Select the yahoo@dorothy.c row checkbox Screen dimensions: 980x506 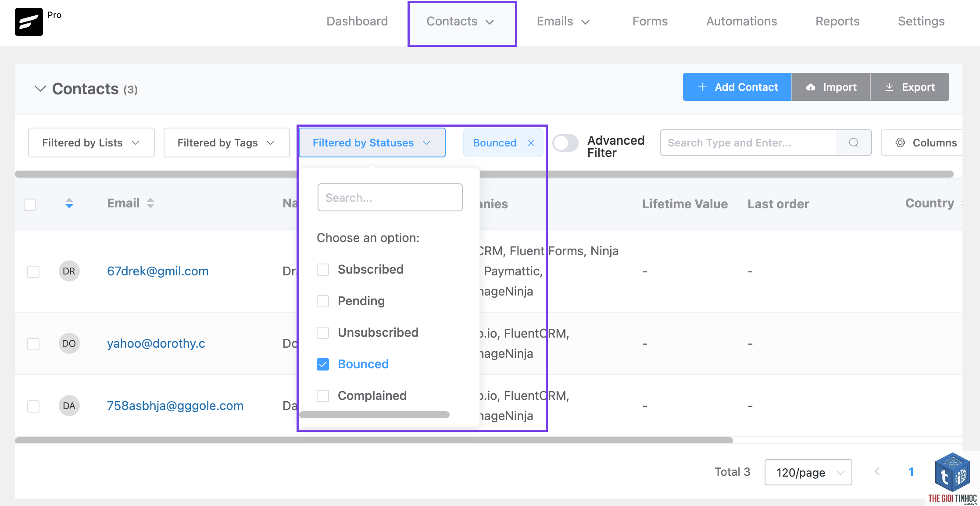(x=33, y=344)
